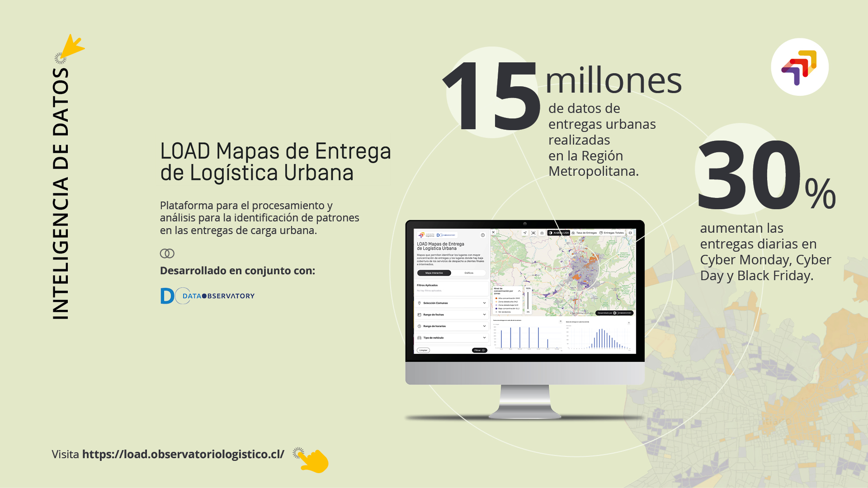Close the side panel with the X icon
Image resolution: width=868 pixels, height=488 pixels.
coord(493,232)
